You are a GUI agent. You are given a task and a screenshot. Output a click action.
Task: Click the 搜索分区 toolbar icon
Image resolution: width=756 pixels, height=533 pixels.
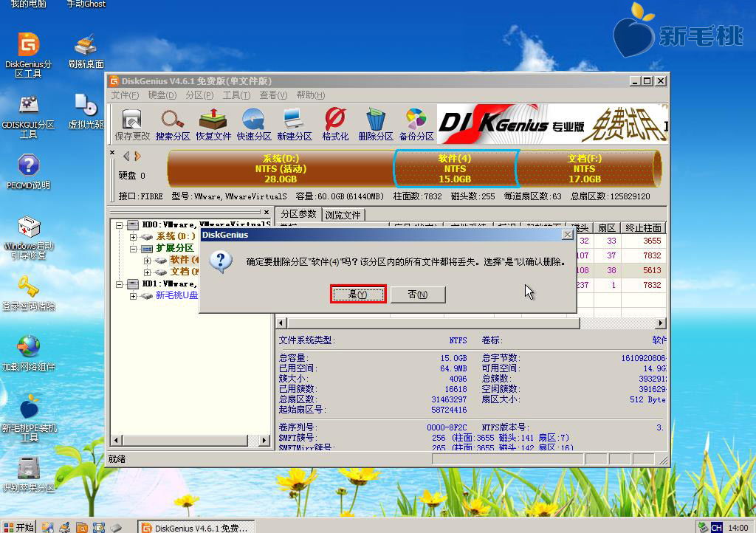click(x=173, y=124)
